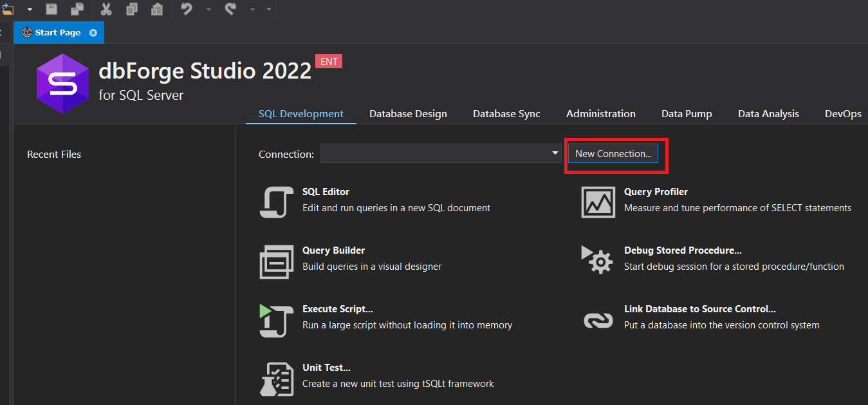Select the Start Page document tab

click(x=58, y=33)
